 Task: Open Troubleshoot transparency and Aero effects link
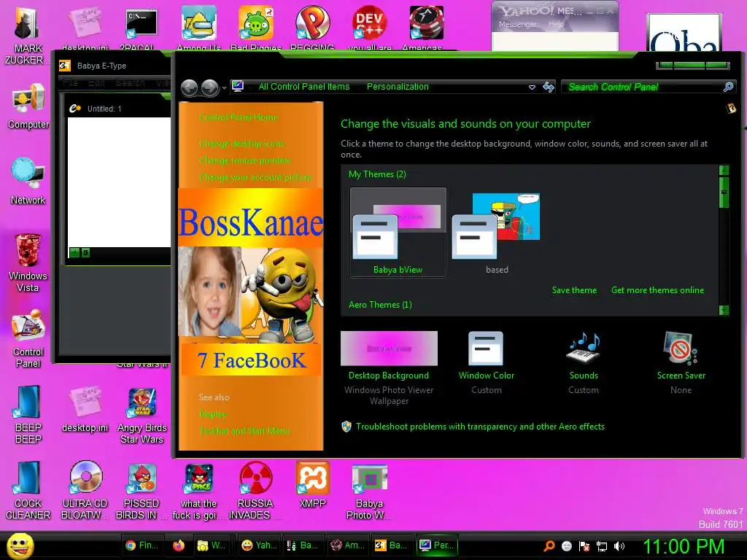[x=480, y=427]
